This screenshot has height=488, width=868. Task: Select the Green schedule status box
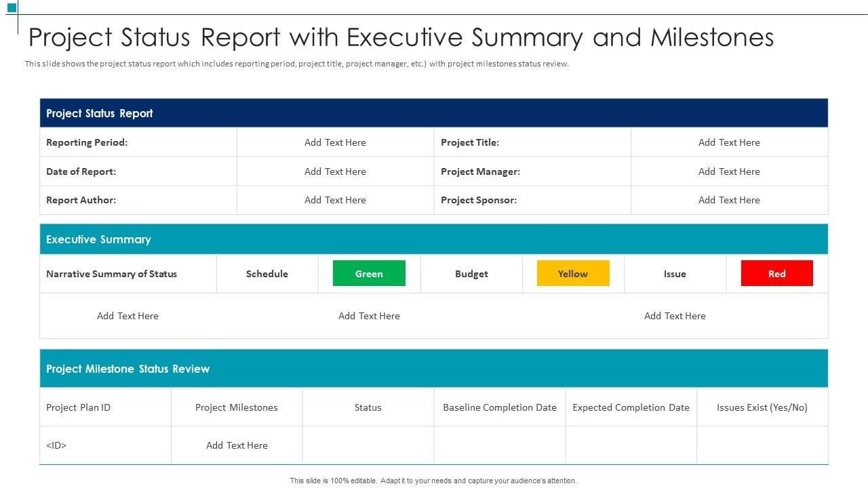click(x=369, y=273)
